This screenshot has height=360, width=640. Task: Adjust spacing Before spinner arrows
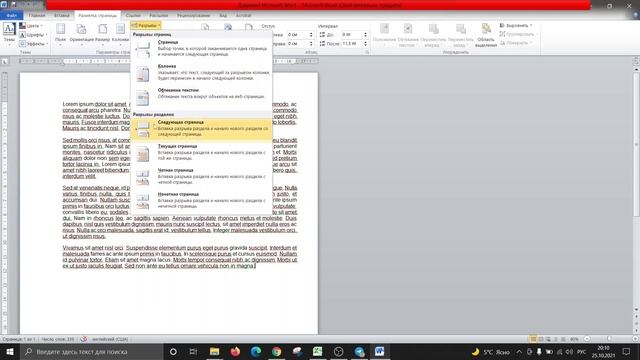coord(365,35)
